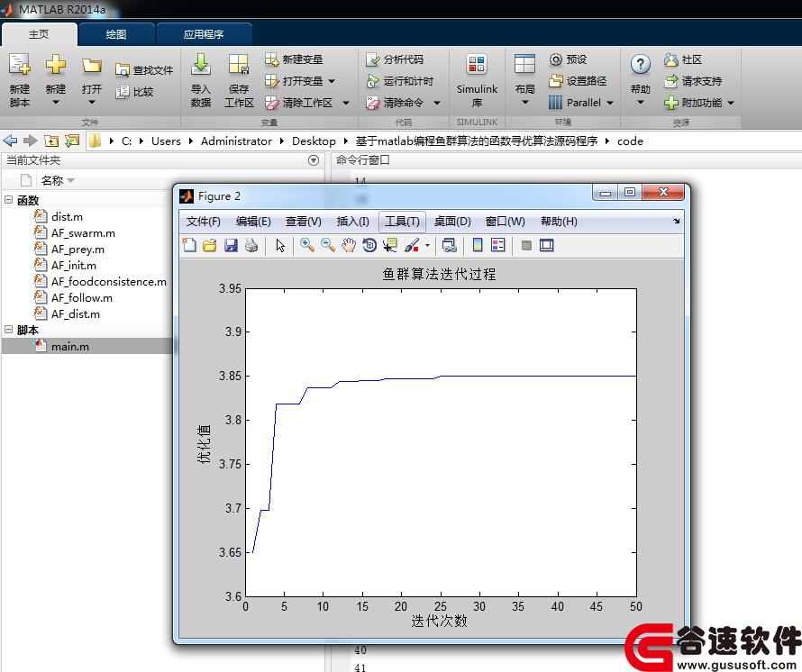
Task: Switch to the Home (主页) tab
Action: [x=39, y=34]
